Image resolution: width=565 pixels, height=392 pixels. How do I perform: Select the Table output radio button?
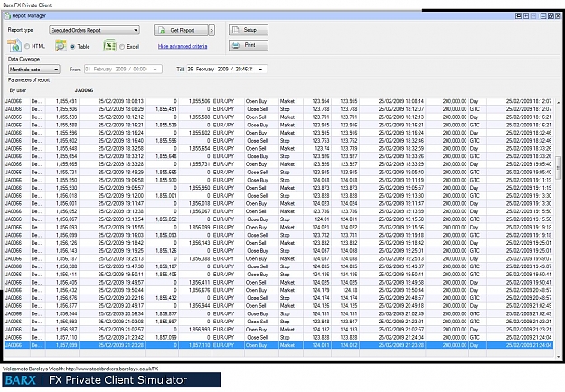[73, 47]
